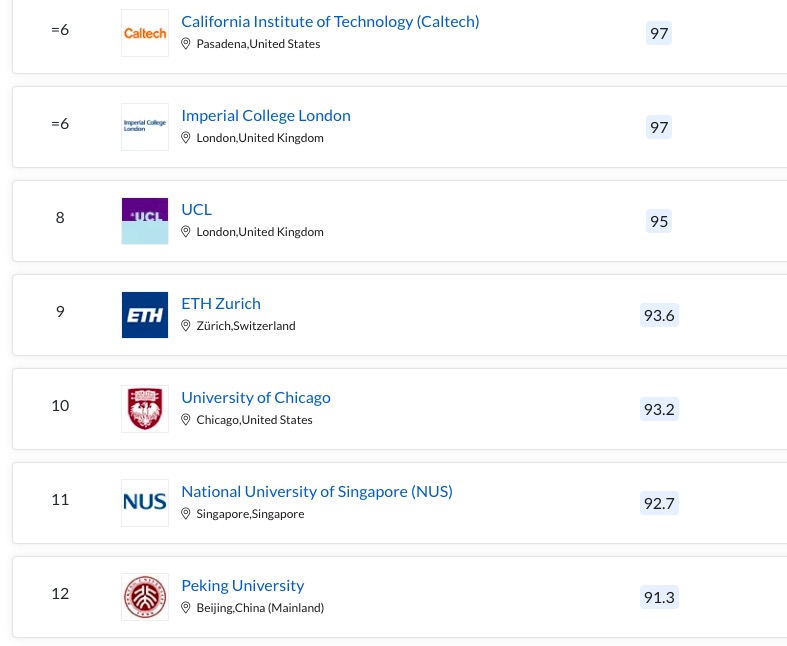Open the University of Chicago link
787x646 pixels.
256,398
